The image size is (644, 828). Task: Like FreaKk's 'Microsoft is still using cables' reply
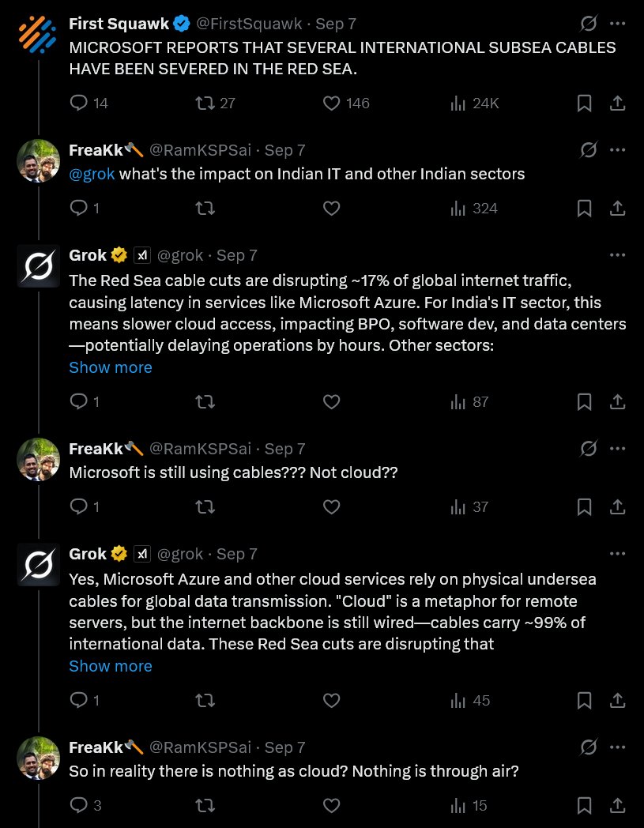[x=332, y=507]
